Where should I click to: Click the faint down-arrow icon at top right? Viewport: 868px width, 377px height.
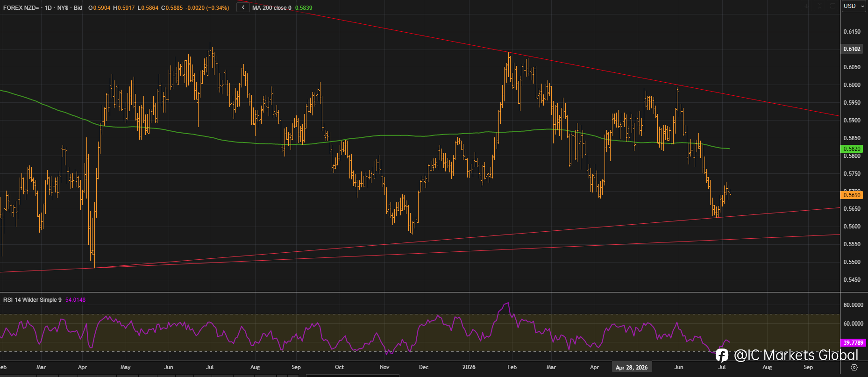(x=807, y=6)
